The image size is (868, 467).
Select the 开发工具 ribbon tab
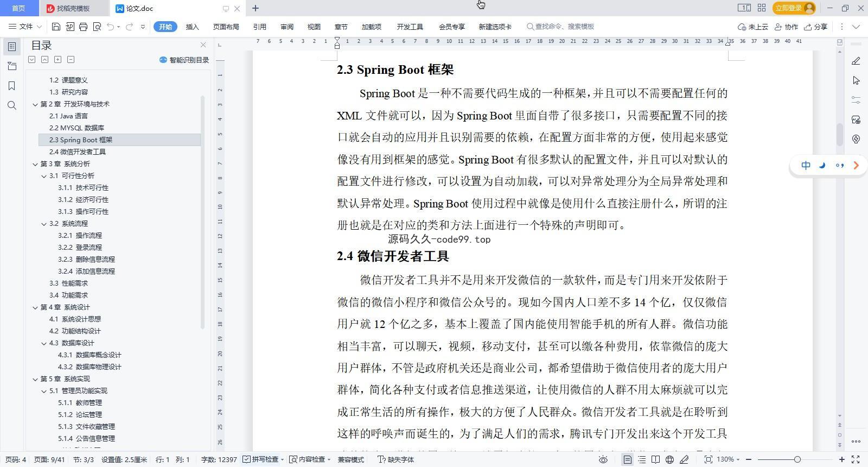pos(410,27)
